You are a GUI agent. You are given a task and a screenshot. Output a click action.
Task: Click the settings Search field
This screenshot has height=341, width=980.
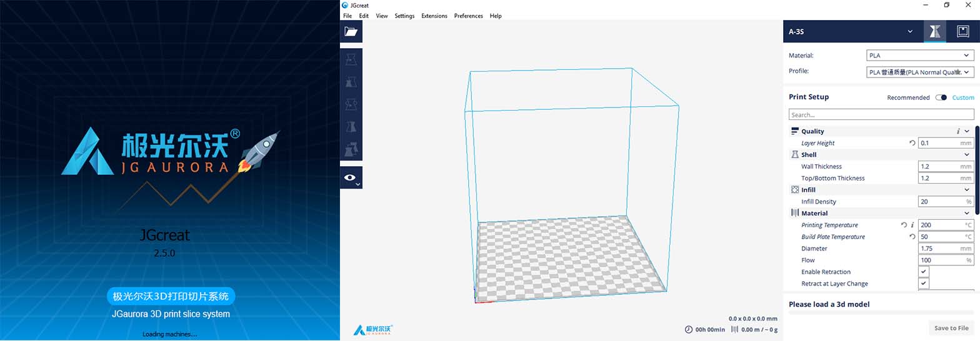click(x=881, y=115)
